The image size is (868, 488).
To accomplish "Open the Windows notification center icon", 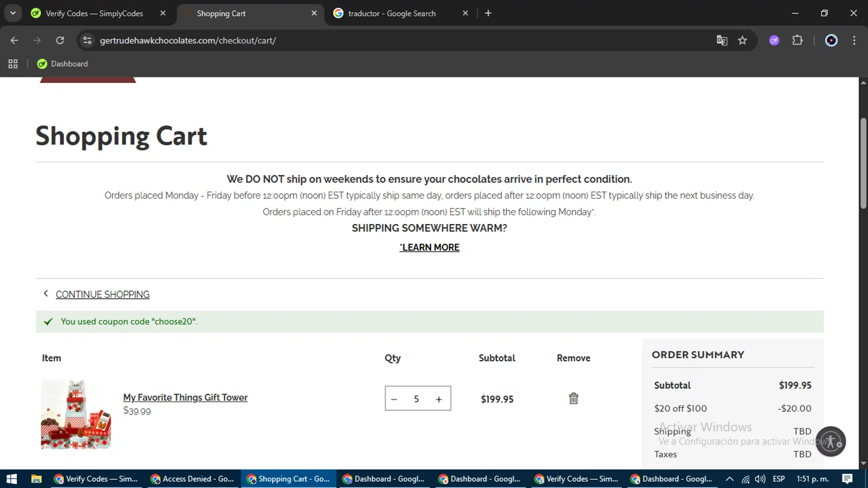I will [x=848, y=479].
